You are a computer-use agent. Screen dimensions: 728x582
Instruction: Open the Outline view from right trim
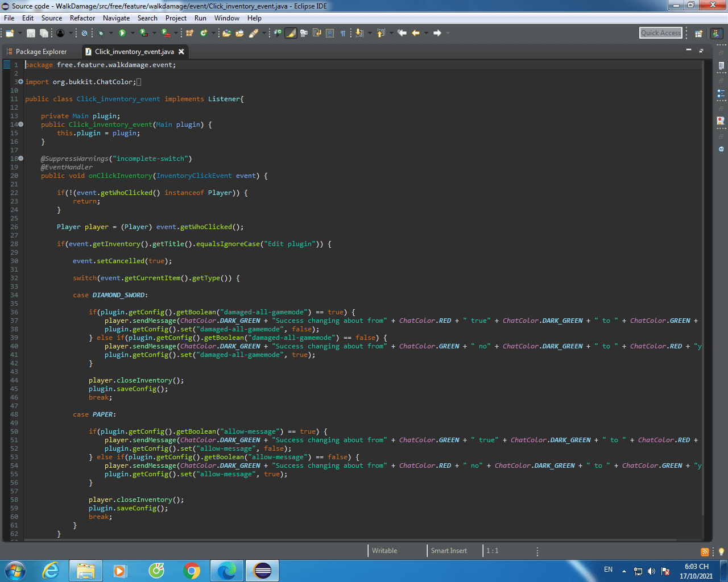coord(721,93)
